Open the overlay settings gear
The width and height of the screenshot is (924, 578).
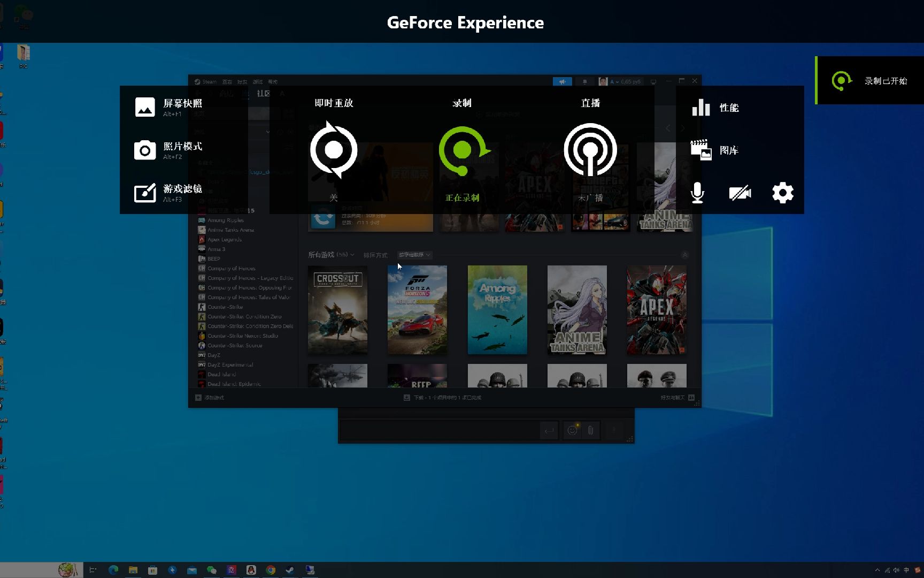pos(783,193)
